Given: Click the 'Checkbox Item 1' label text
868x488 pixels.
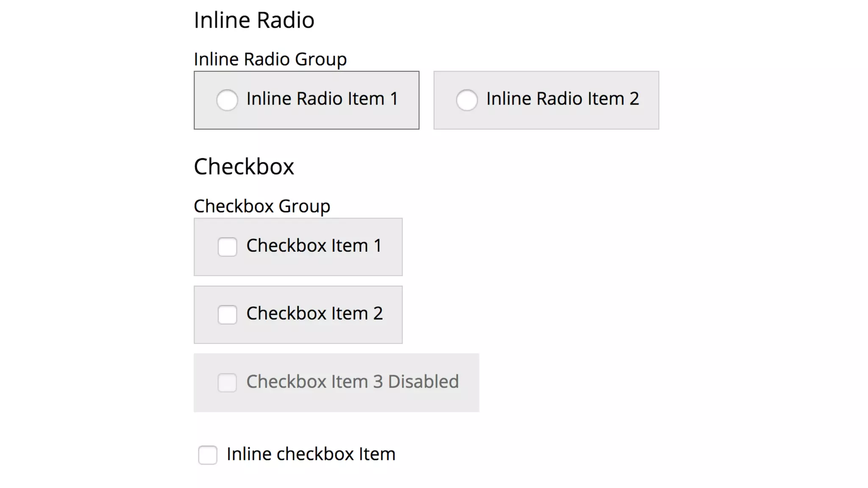Looking at the screenshot, I should (x=314, y=246).
